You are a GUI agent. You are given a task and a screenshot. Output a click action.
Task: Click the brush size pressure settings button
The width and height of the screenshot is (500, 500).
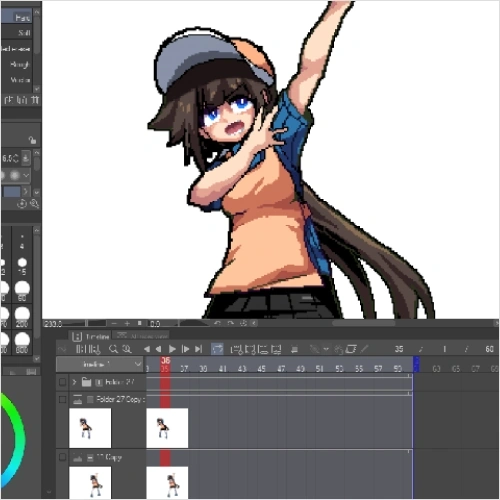click(x=26, y=158)
